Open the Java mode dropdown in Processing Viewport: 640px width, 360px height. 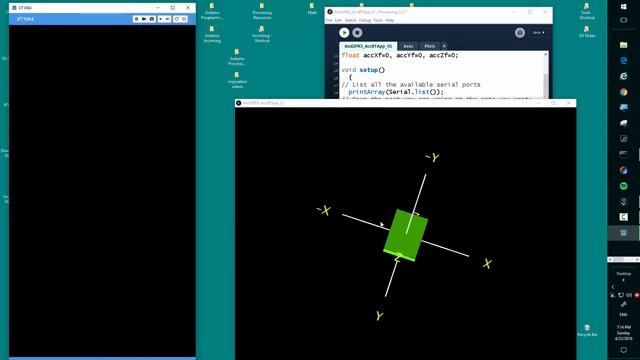(x=538, y=33)
